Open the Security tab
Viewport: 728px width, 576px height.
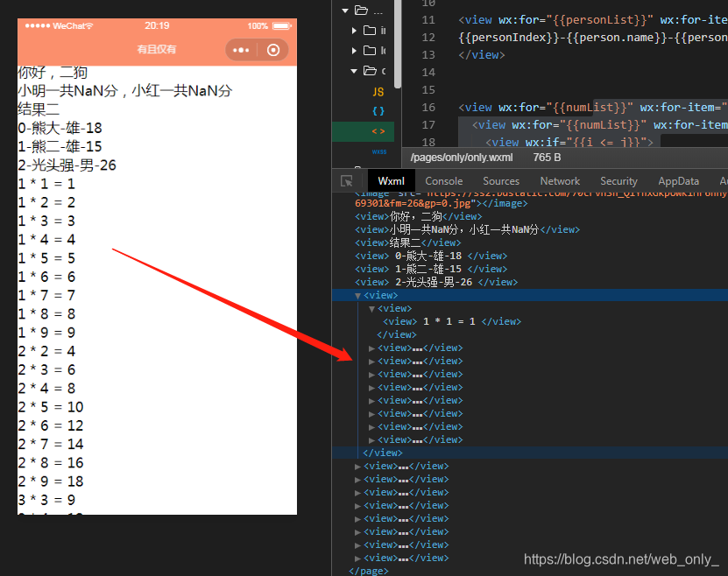(618, 181)
